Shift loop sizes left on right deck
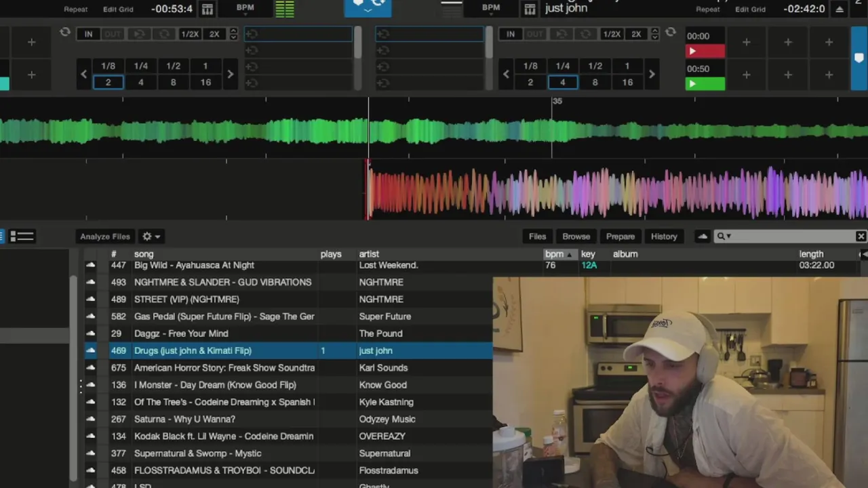Viewport: 868px width, 488px height. coord(506,74)
